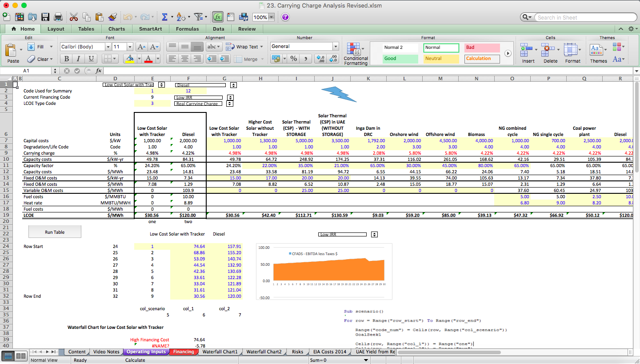Viewport: 640px width, 364px height.
Task: Open the Media Browser icon
Action: tap(244, 17)
